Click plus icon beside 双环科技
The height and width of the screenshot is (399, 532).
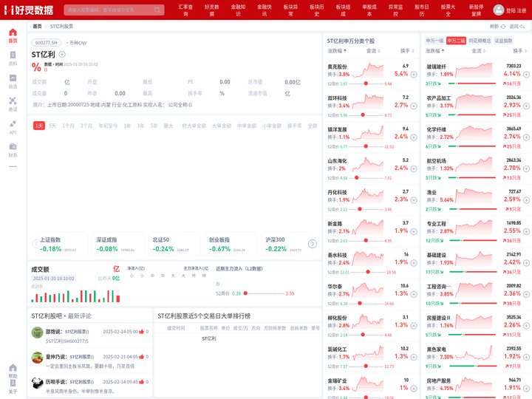(x=414, y=106)
